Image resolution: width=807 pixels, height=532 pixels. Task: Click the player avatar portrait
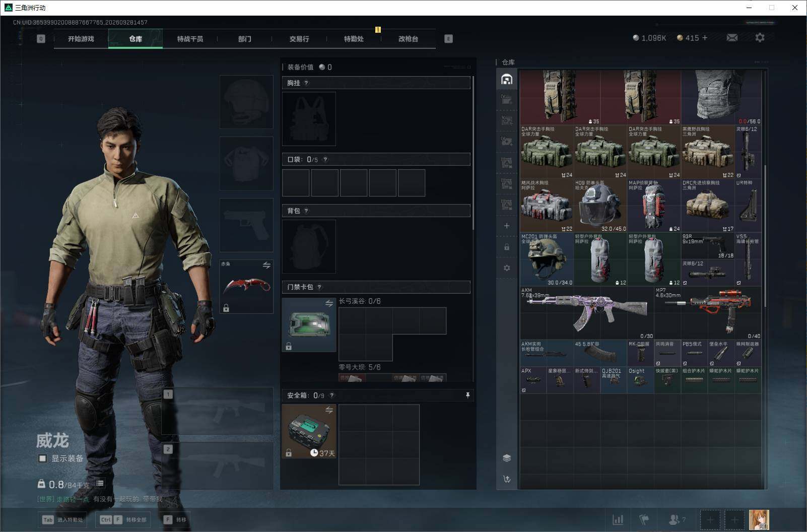click(x=759, y=520)
